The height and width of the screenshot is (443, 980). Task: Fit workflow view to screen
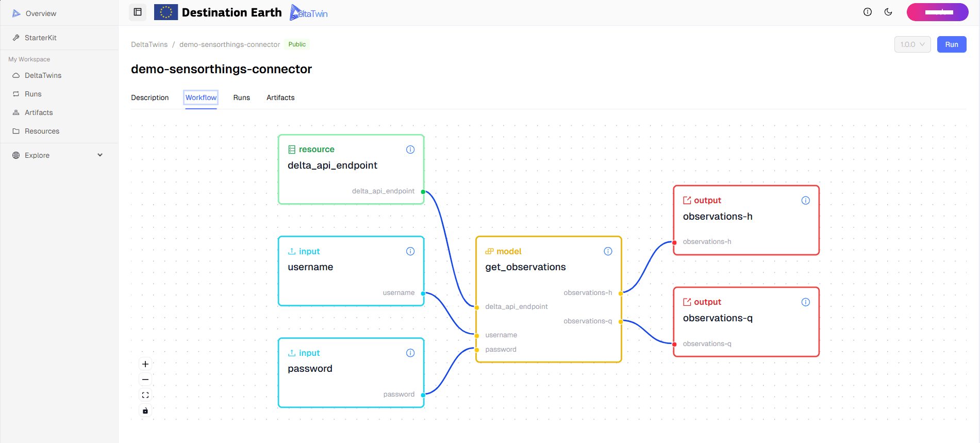coord(145,395)
